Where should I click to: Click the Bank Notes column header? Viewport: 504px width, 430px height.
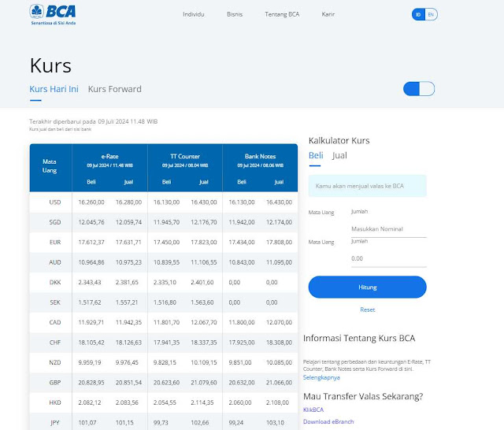[x=261, y=157]
